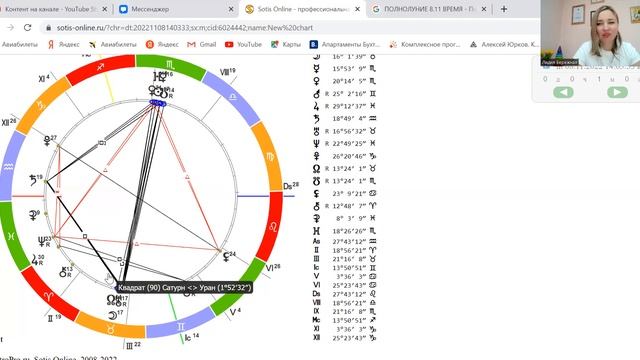Screen dimensions: 640x360
Task: Open the Карты bookmark
Action: (286, 44)
